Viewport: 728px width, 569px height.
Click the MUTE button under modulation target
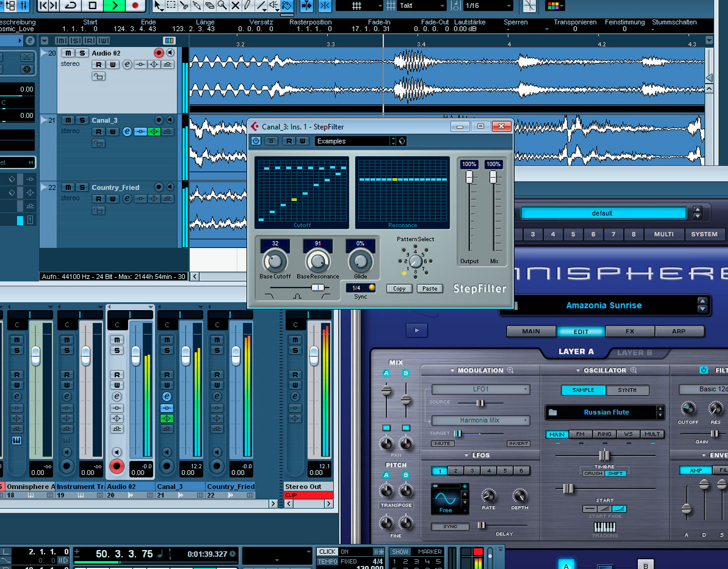coord(442,443)
